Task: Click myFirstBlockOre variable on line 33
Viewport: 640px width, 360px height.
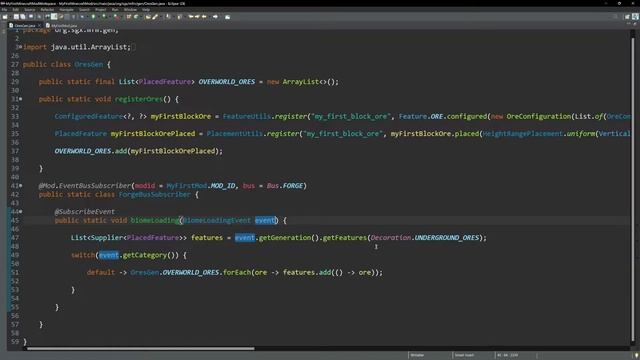Action: [181, 116]
